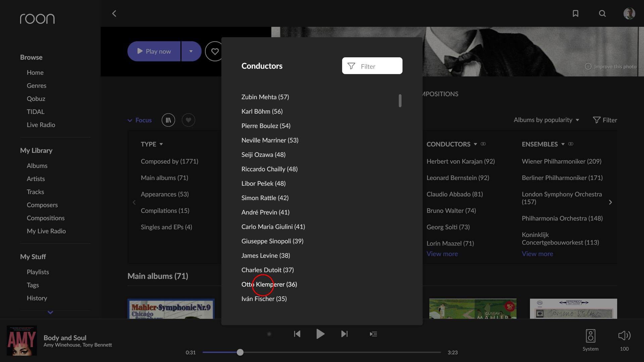644x362 pixels.
Task: Open System audio zone selector
Action: tap(590, 340)
